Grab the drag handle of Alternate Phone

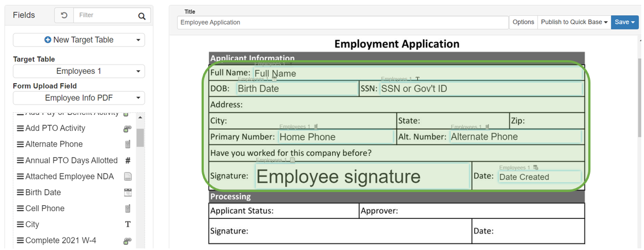click(x=20, y=144)
